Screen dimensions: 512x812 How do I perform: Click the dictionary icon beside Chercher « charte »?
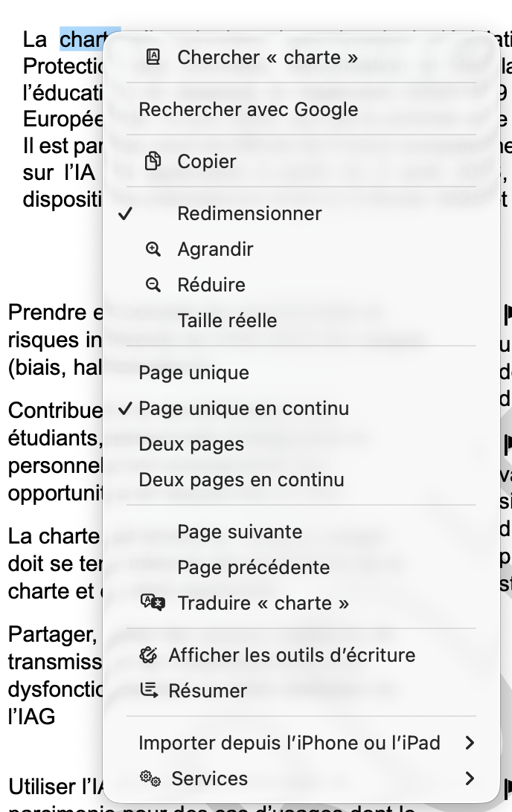pyautogui.click(x=153, y=57)
